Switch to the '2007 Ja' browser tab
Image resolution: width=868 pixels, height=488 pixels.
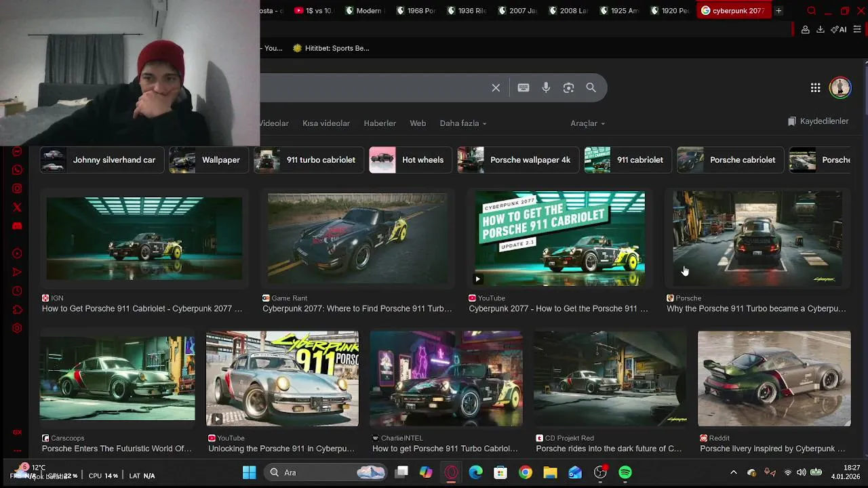517,11
